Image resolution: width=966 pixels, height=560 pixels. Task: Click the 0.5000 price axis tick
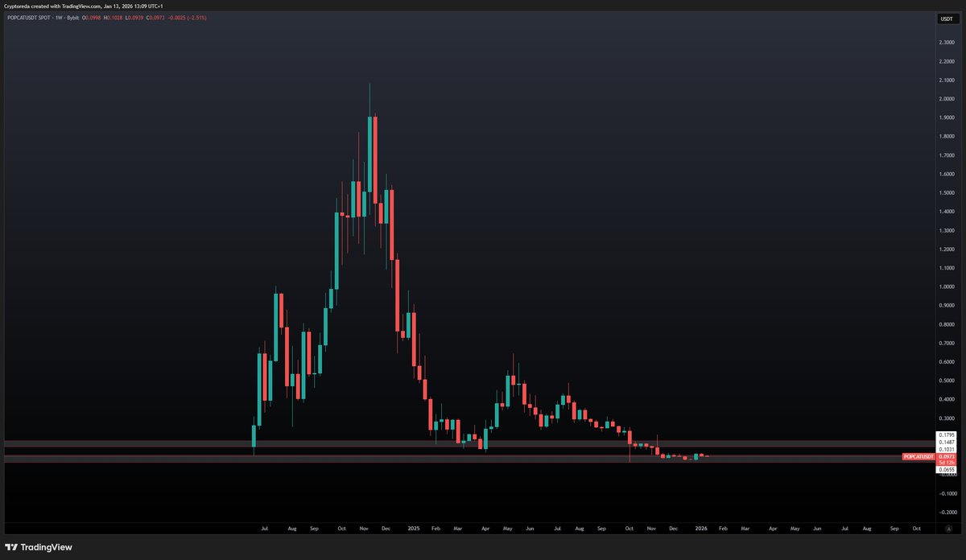[x=947, y=381]
